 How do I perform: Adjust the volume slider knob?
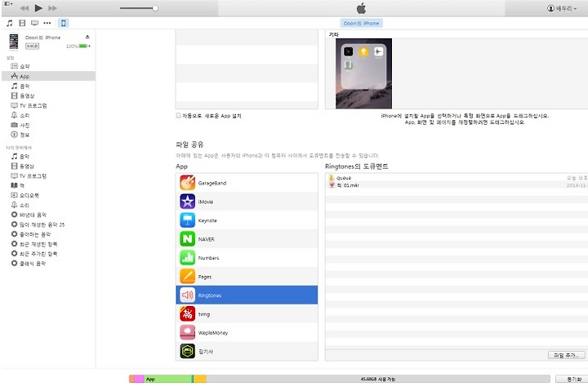pos(155,8)
